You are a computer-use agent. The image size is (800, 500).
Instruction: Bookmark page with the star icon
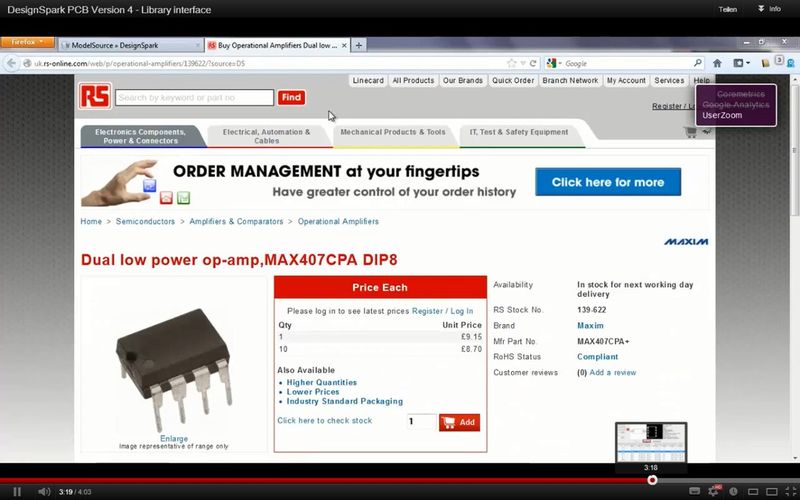[x=512, y=63]
